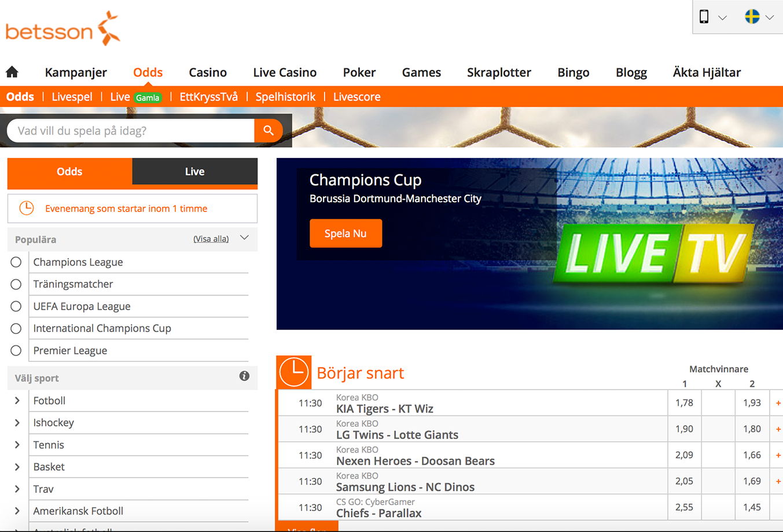Select the Champions League radio button
The width and height of the screenshot is (783, 532).
(x=16, y=262)
